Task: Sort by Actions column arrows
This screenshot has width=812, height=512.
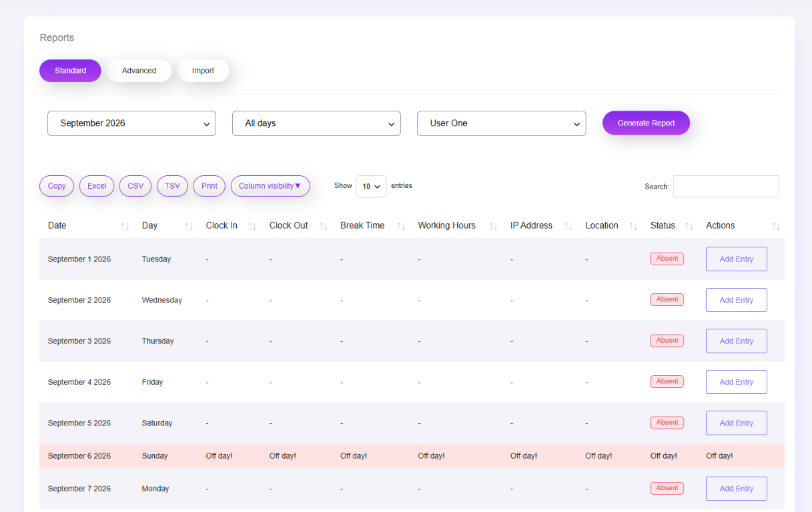Action: pyautogui.click(x=776, y=226)
